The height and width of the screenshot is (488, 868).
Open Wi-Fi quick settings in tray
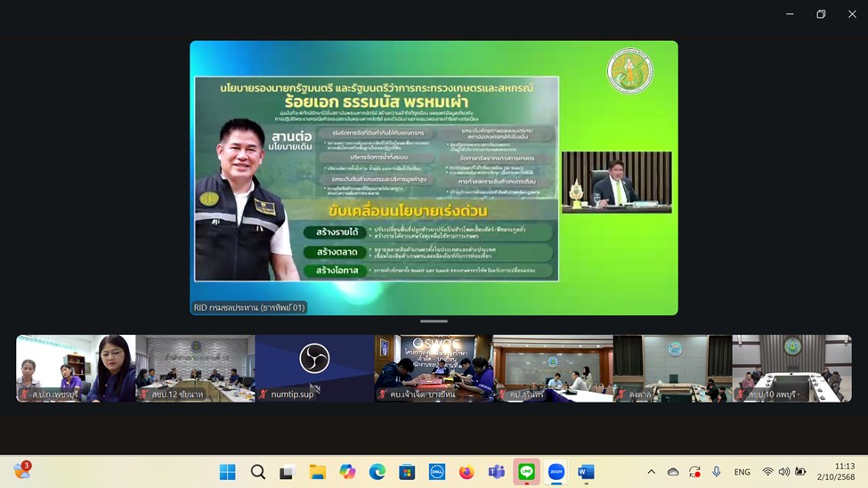click(x=767, y=472)
